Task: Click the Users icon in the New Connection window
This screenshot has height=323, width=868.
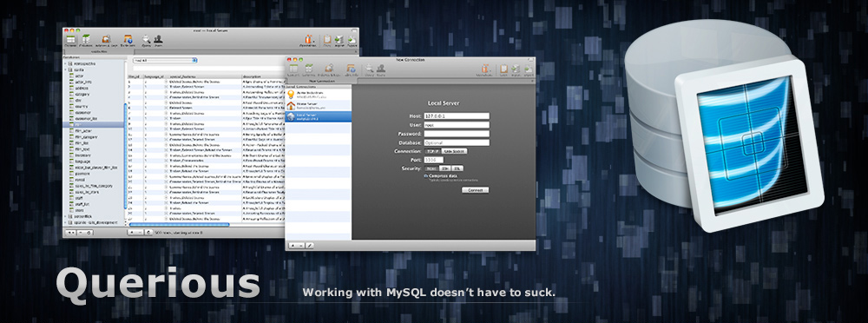Action: click(x=381, y=69)
